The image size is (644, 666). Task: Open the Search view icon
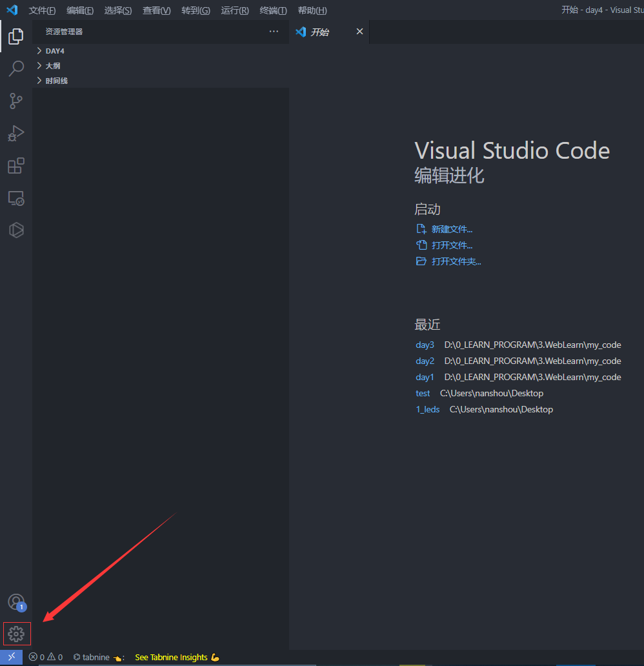[16, 68]
